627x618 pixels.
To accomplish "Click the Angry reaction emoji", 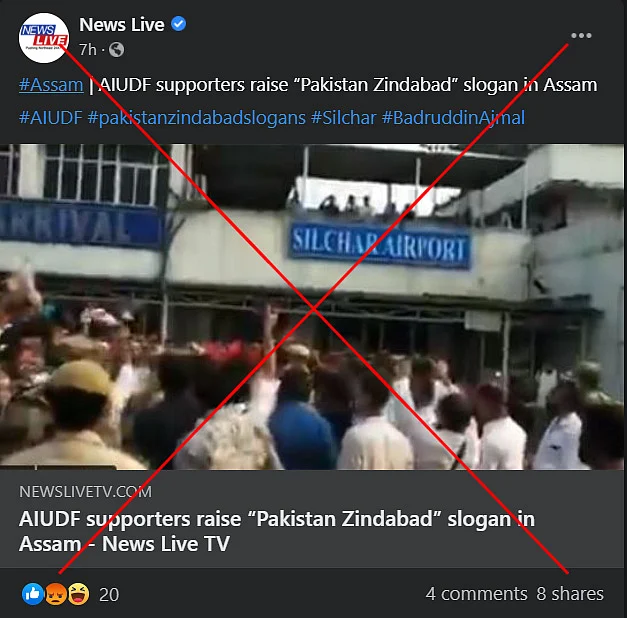I will pyautogui.click(x=56, y=594).
